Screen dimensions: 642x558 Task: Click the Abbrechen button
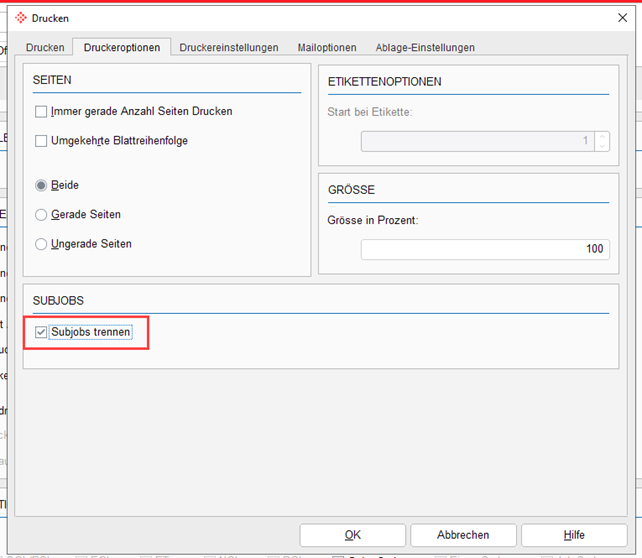tap(463, 535)
